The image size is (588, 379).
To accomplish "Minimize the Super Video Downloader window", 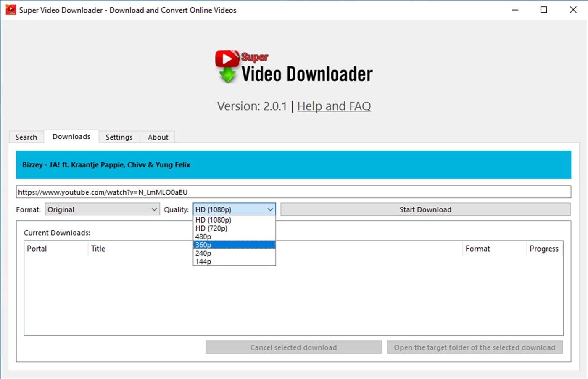I will coord(515,10).
